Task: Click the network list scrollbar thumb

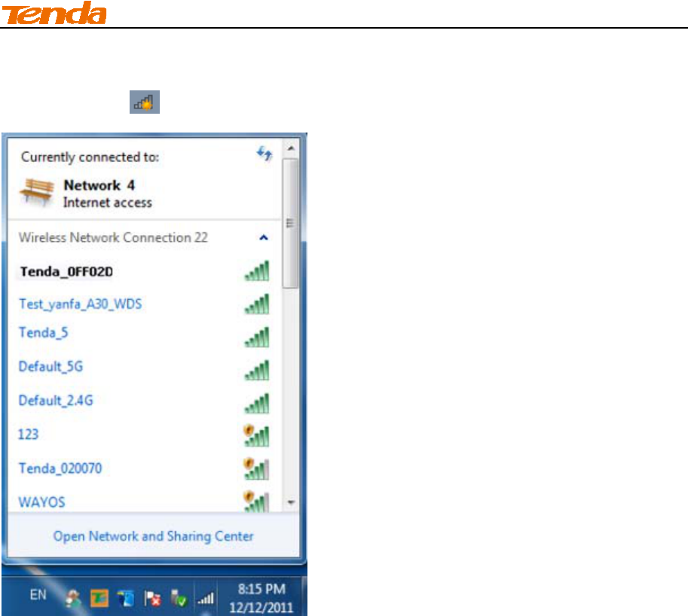Action: [x=290, y=223]
